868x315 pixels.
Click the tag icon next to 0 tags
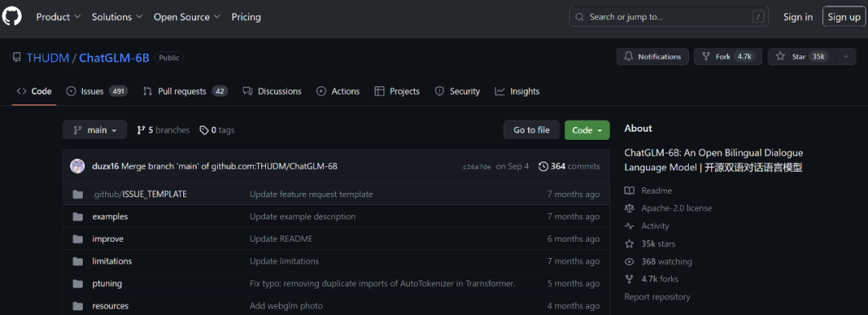point(204,130)
